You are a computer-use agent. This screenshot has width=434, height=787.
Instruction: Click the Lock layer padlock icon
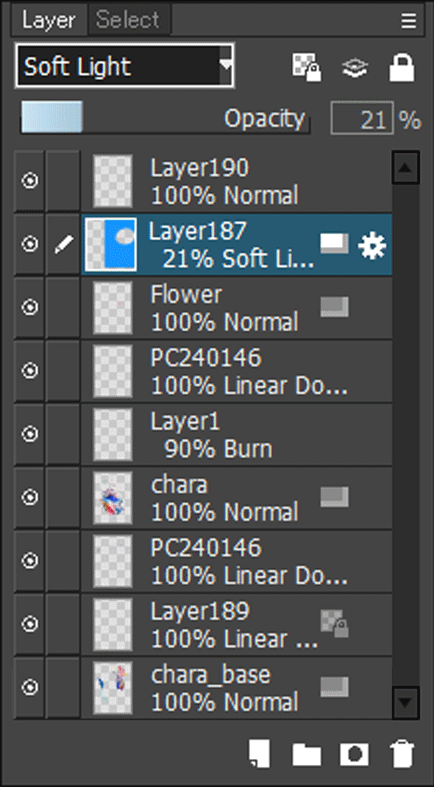402,67
